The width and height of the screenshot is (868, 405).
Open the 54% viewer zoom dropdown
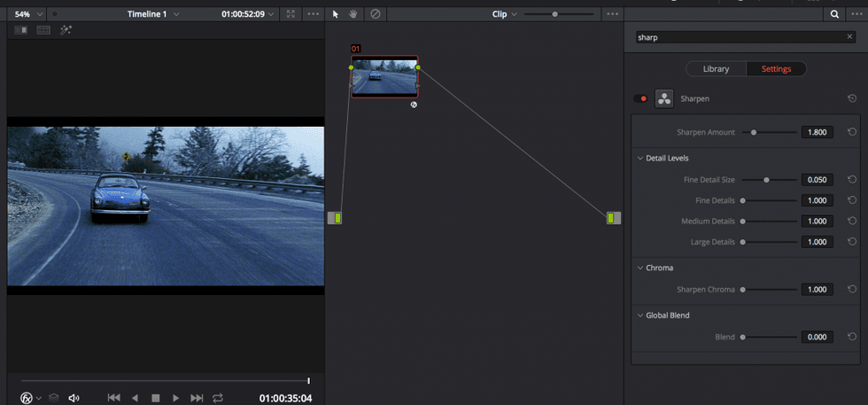pos(28,14)
